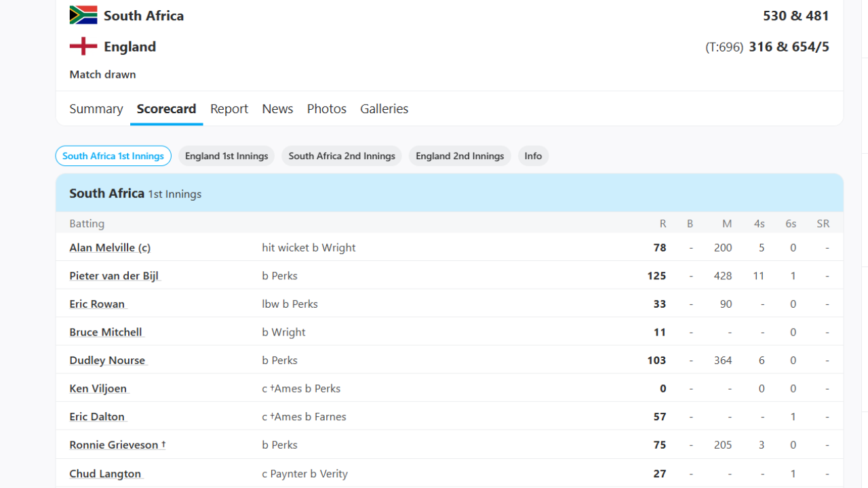This screenshot has width=868, height=488.
Task: Open Ken Viljoen player profile
Action: pos(98,388)
